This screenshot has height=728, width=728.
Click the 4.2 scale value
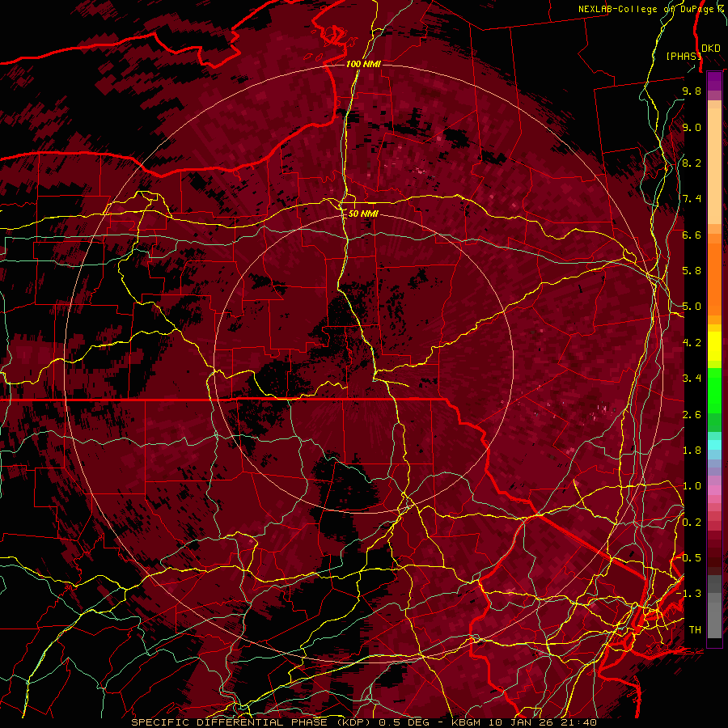click(692, 343)
